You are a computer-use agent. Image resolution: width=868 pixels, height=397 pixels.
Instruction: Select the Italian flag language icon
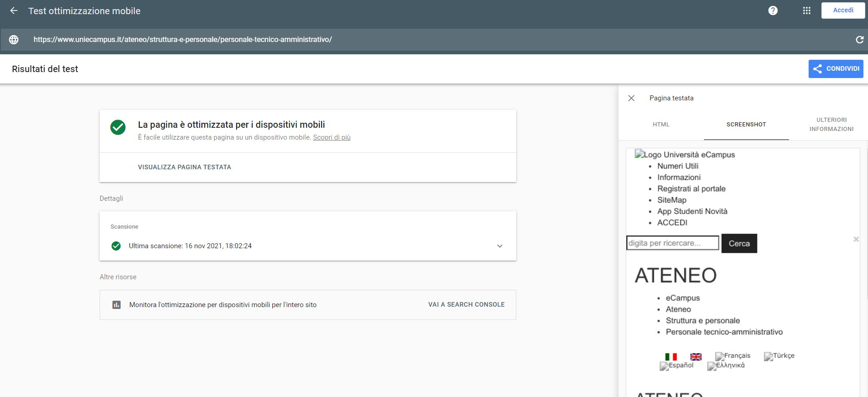671,357
